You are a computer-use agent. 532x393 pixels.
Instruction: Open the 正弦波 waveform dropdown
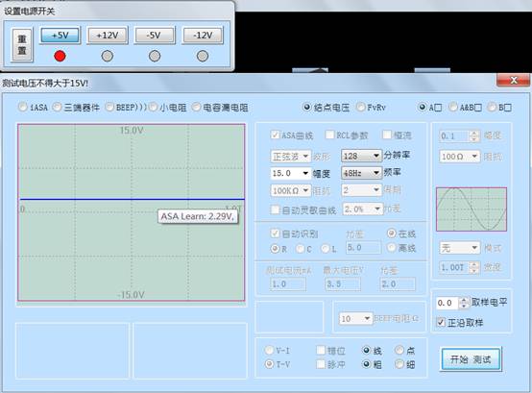pyautogui.click(x=291, y=157)
